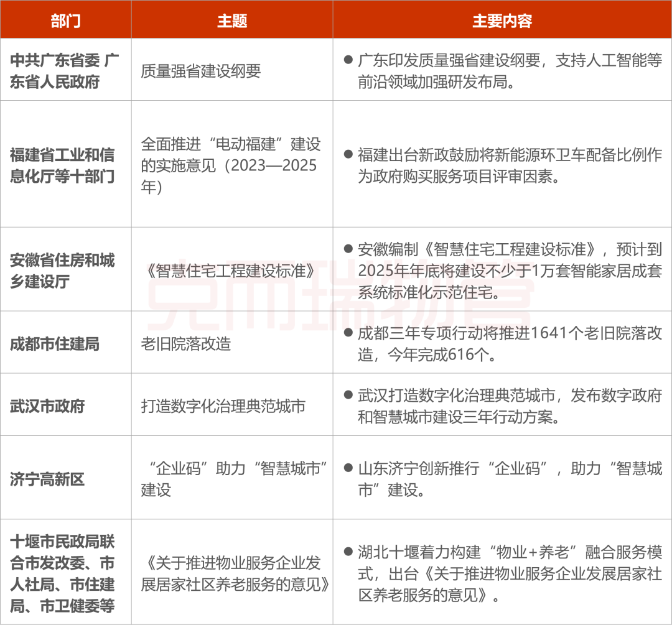The width and height of the screenshot is (672, 625).
Task: Click the "部门" column header
Action: [x=65, y=20]
